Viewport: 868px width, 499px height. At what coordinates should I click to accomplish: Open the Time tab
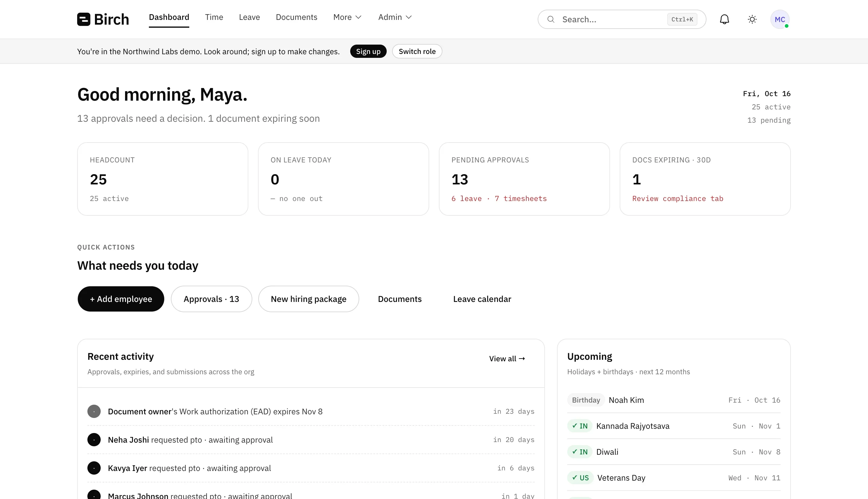(214, 17)
